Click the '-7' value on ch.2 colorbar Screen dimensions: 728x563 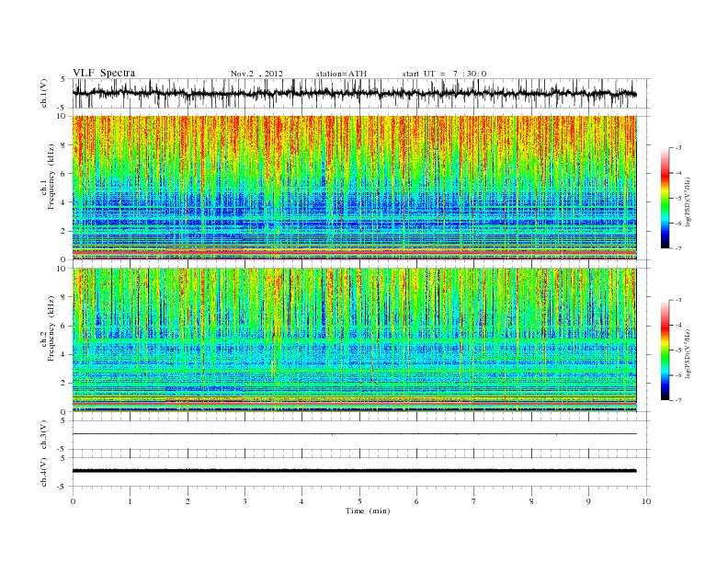(x=677, y=400)
